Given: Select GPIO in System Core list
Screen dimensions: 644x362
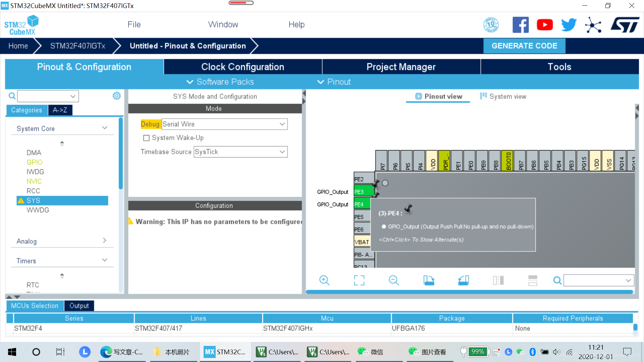Looking at the screenshot, I should (x=35, y=162).
